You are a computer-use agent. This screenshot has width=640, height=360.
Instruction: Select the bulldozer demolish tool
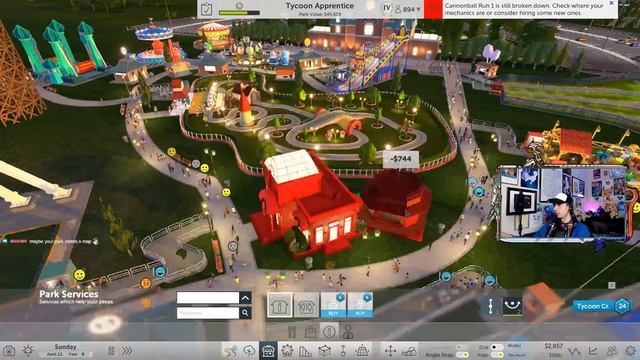pos(409,351)
